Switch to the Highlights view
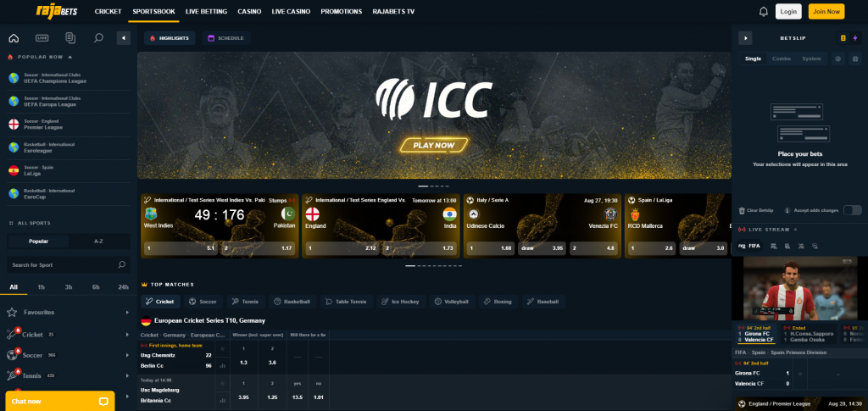This screenshot has width=868, height=411. point(170,38)
